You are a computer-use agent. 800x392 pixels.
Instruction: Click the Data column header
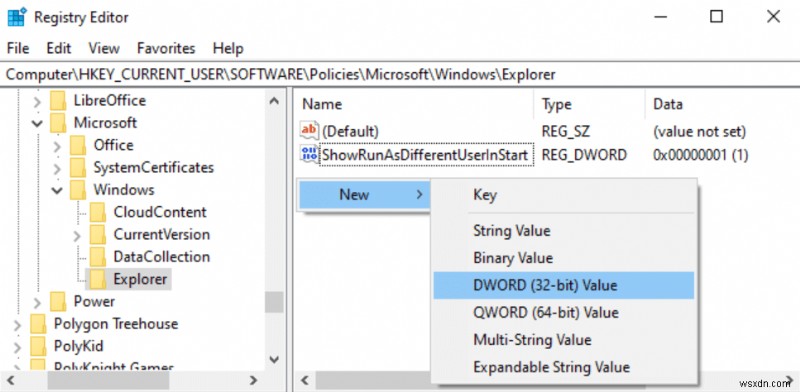[722, 104]
